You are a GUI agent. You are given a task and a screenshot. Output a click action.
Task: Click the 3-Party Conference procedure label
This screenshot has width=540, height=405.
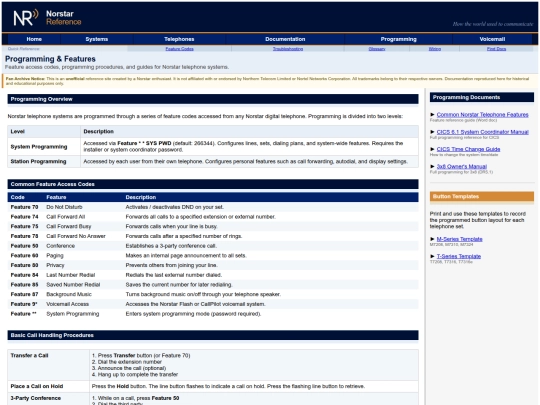[35, 398]
